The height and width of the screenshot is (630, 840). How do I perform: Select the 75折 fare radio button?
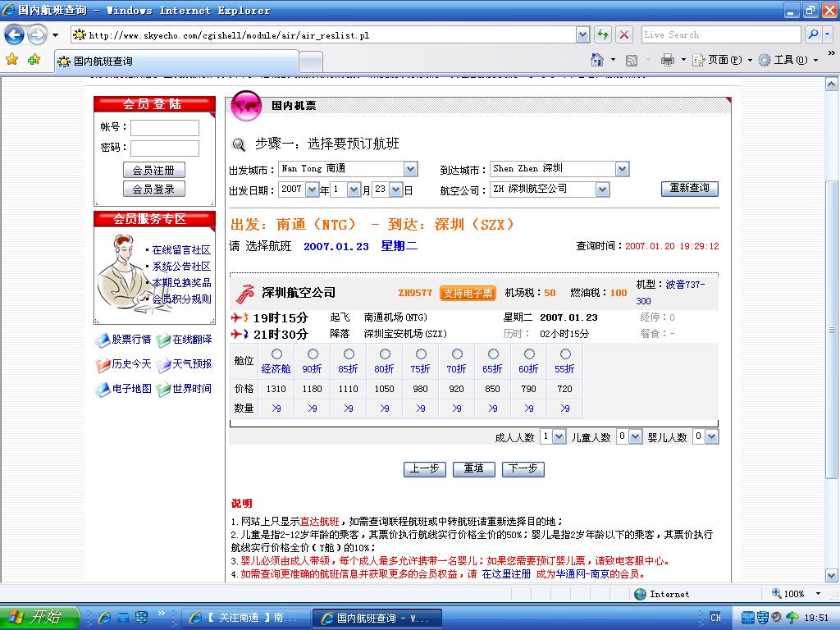(x=421, y=354)
